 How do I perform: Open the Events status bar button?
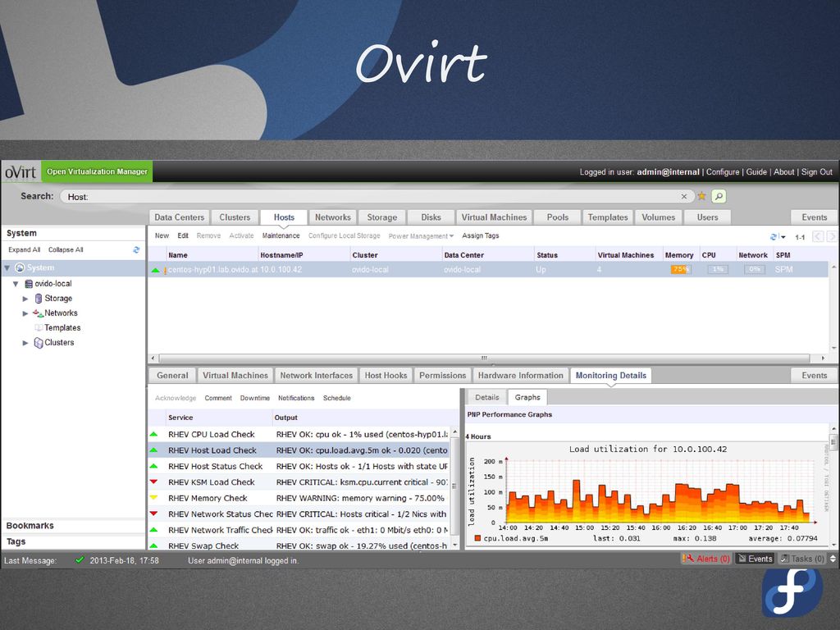[756, 559]
